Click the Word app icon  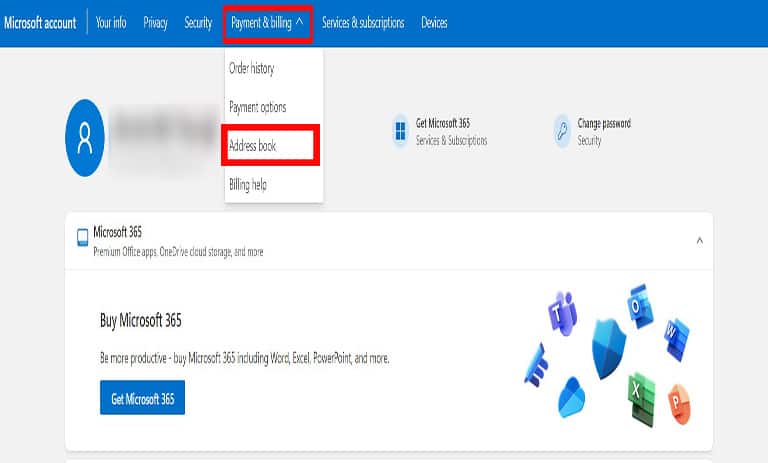pos(676,339)
